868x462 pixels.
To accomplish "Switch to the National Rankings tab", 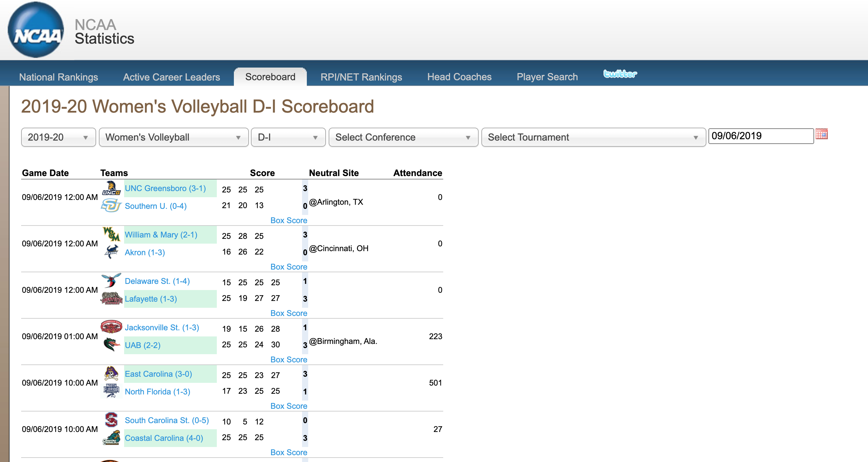I will point(59,77).
